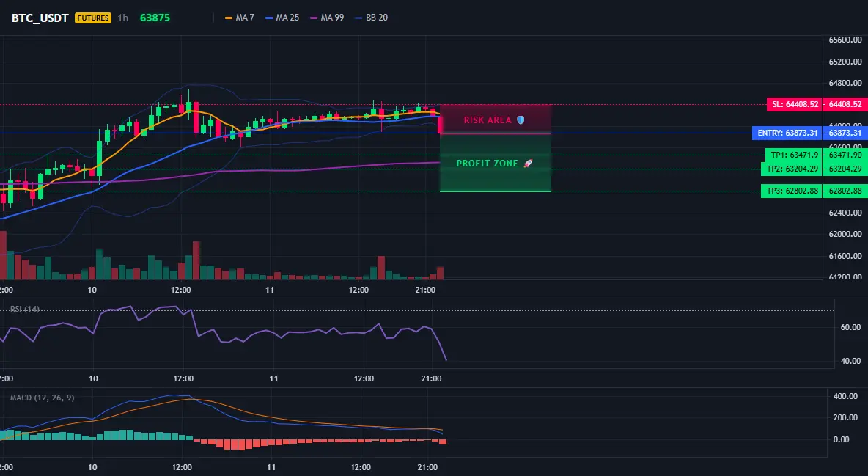Toggle the BB 20 legend item
This screenshot has width=868, height=476.
point(372,18)
